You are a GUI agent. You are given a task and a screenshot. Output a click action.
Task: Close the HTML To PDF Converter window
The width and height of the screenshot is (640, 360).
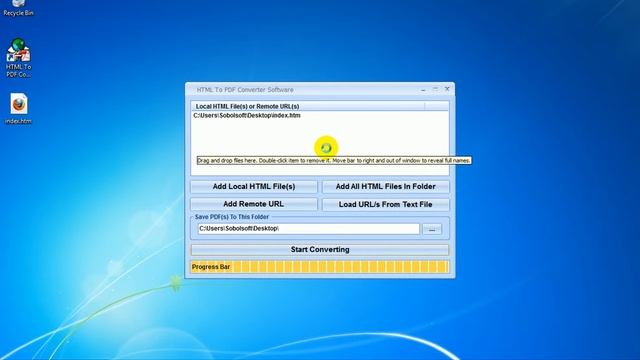click(447, 89)
